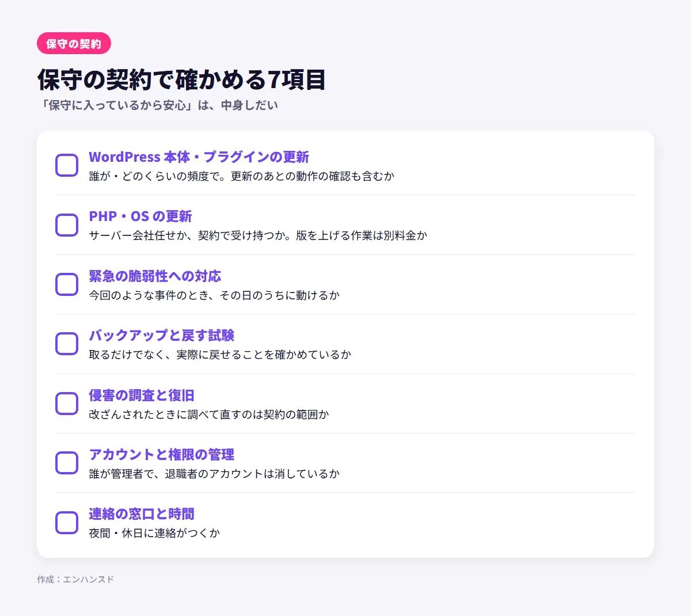This screenshot has height=616, width=691.
Task: Click the description 取るだけでなく、実際に戻せる
Action: click(x=220, y=355)
